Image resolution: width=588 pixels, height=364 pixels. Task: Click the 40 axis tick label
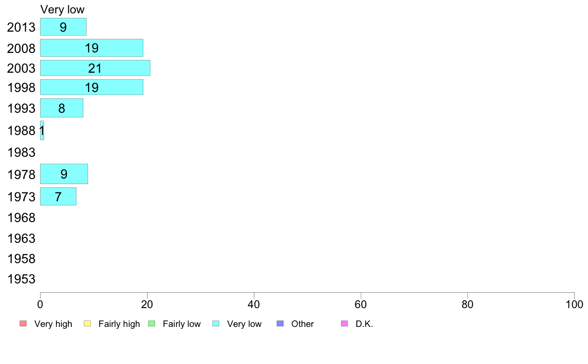tap(254, 304)
